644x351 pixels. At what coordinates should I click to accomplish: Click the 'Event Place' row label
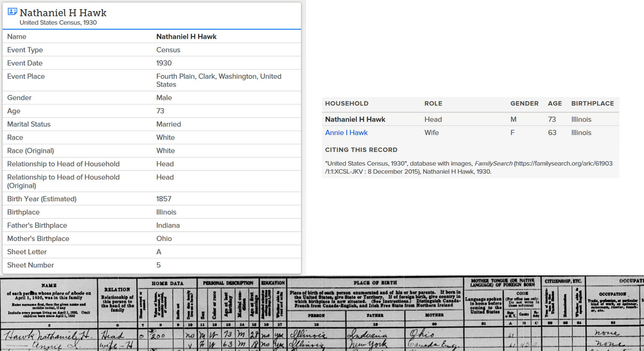26,76
